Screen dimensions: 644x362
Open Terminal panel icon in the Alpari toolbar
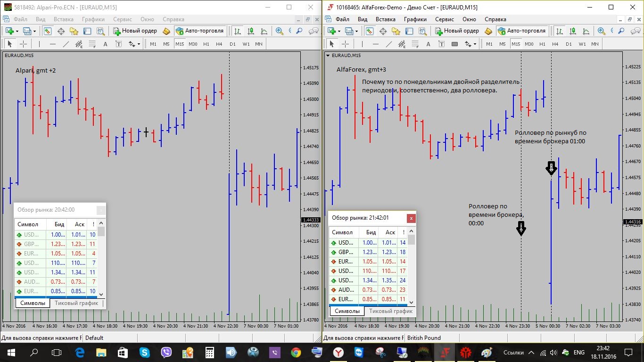pos(87,31)
